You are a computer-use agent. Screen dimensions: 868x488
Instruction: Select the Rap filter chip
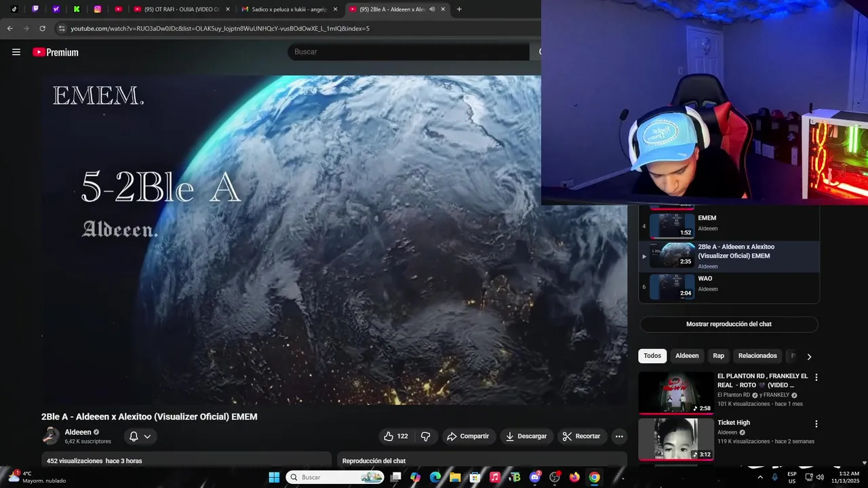pyautogui.click(x=718, y=356)
